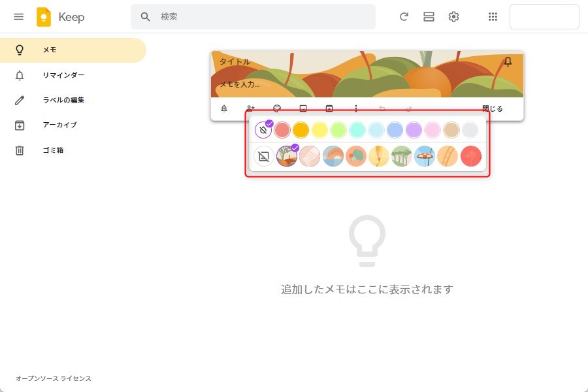Open the オープンソース ライセンス link
This screenshot has height=392, width=588.
[x=54, y=378]
